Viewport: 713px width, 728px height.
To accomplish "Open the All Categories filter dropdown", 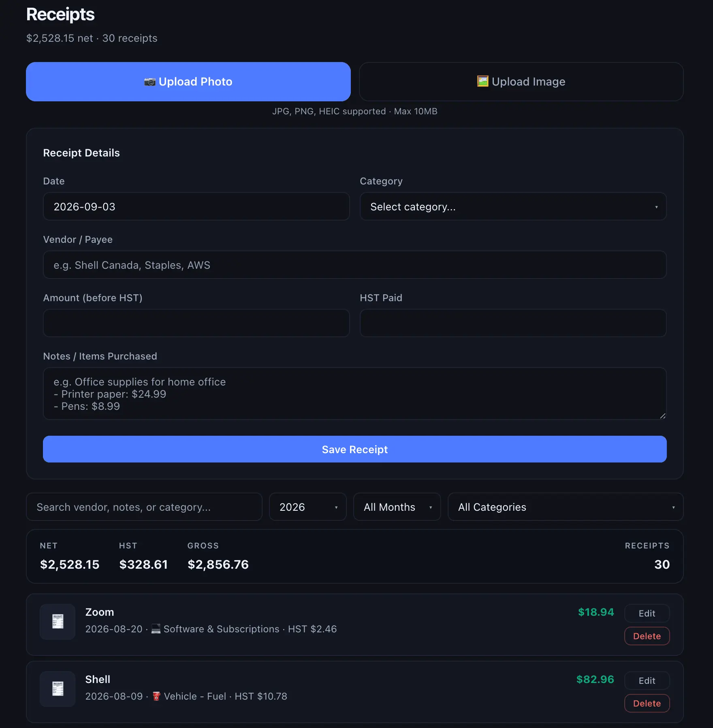I will coord(565,507).
